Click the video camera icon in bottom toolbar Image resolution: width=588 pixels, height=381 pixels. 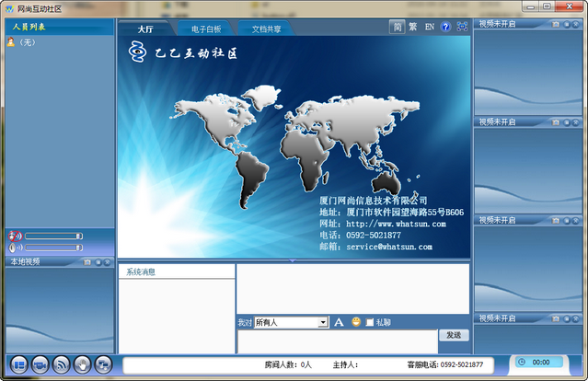point(40,364)
